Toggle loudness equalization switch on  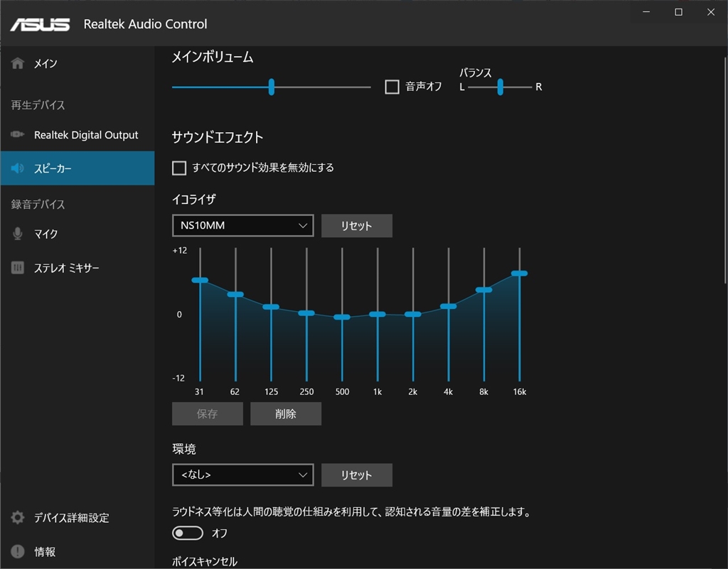click(x=188, y=533)
